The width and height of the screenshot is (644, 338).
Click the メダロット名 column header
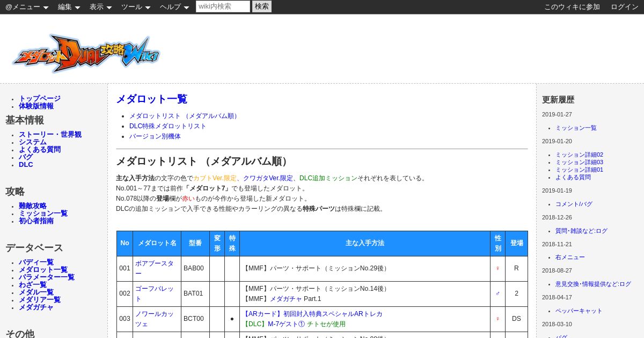(157, 244)
